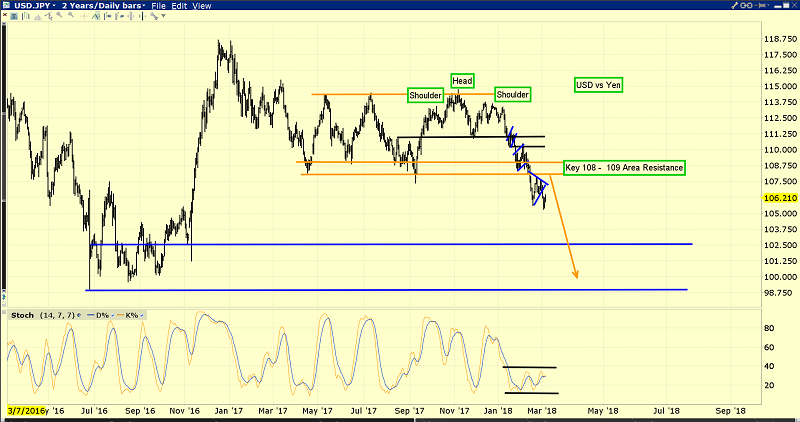Click the red X icon in toolbar
The image size is (800, 422).
click(x=5, y=15)
